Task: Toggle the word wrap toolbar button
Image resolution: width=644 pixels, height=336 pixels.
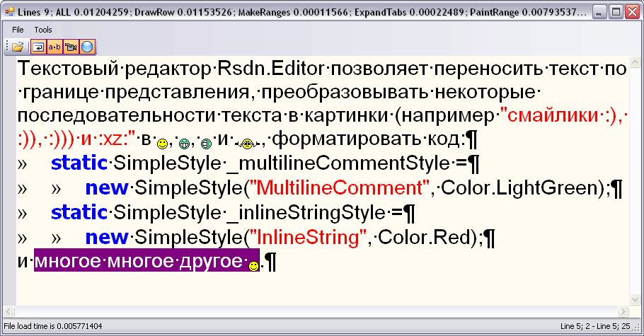Action: 38,47
